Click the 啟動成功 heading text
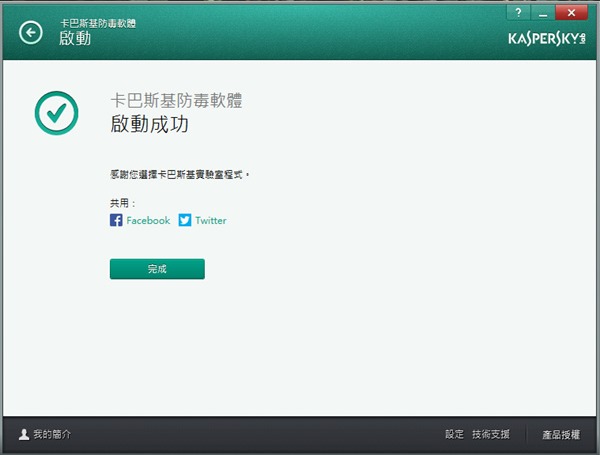The width and height of the screenshot is (600, 455). coord(149,124)
